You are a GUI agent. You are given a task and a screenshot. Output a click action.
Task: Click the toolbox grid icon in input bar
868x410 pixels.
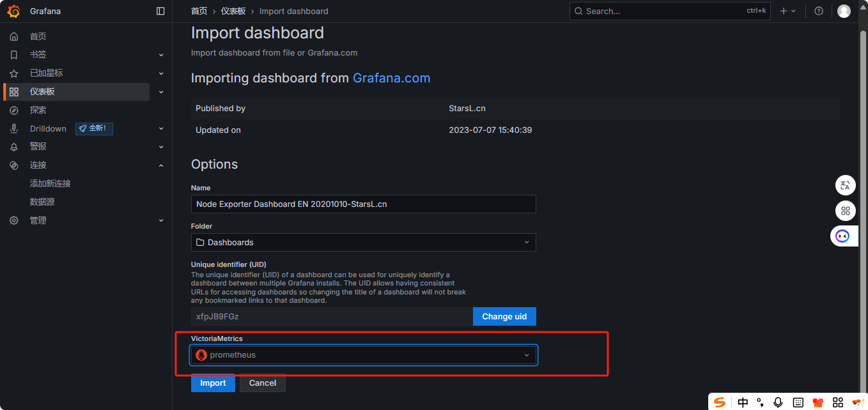[x=838, y=402]
